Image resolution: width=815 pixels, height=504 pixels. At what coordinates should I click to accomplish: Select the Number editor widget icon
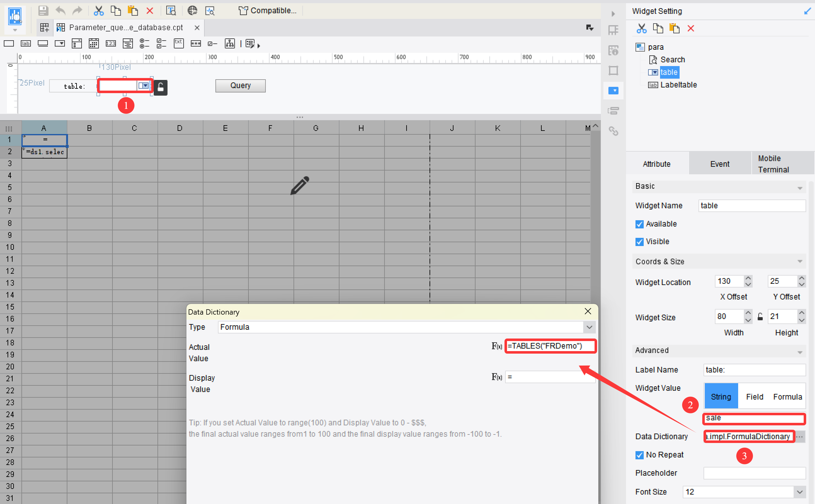pos(111,43)
